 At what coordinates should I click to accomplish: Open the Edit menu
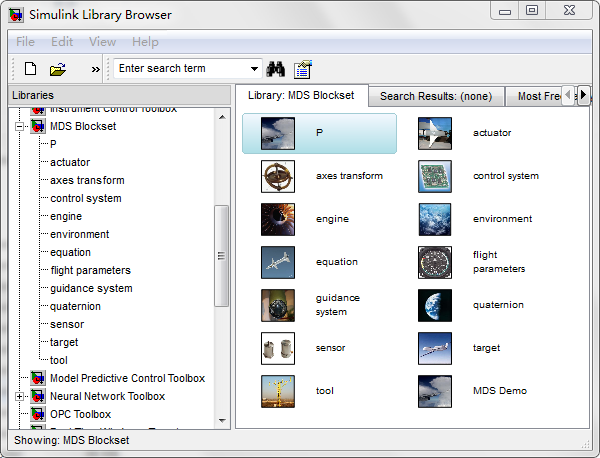point(62,41)
